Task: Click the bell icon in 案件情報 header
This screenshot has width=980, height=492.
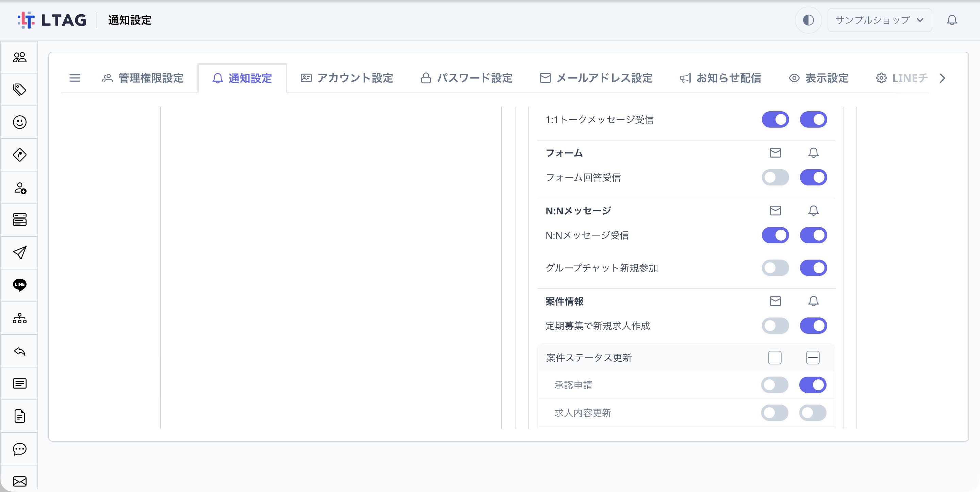Action: [x=813, y=301]
